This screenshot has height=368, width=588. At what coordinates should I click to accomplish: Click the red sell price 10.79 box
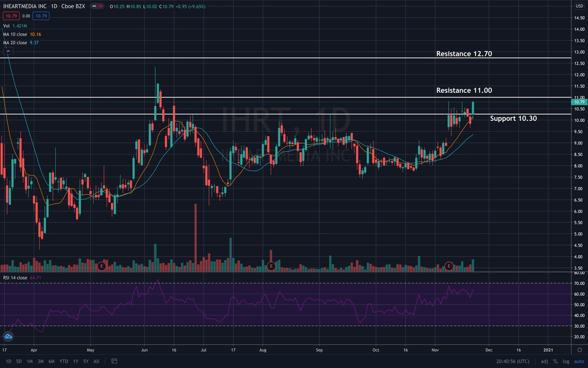11,16
